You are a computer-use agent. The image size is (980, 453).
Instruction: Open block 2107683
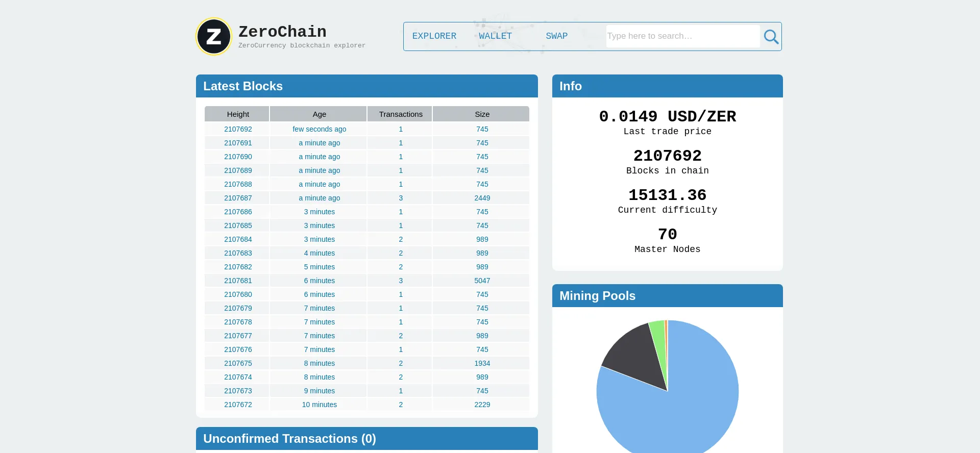238,253
